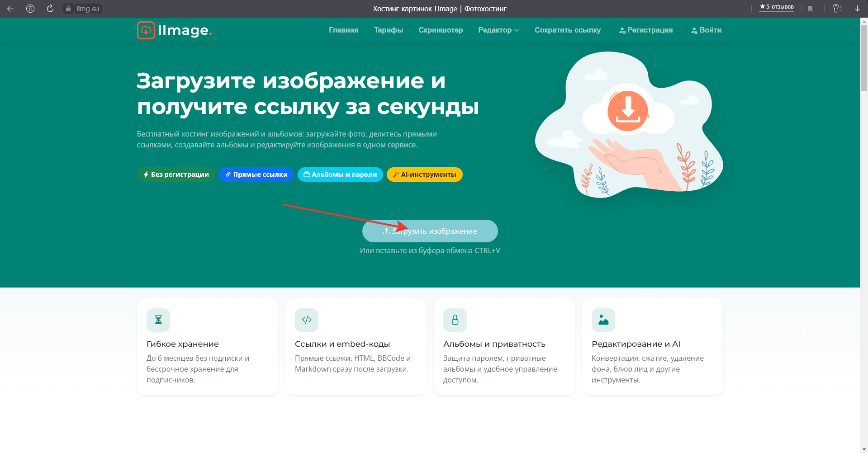This screenshot has height=453, width=868.
Task: Click the page title Хостинг картинок IImage
Action: (439, 9)
